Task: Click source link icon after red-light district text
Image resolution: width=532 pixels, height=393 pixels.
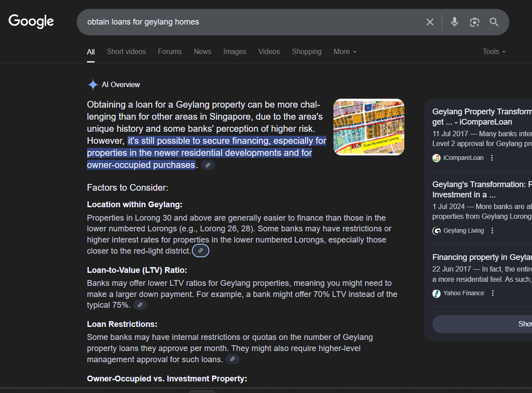Action: pos(201,251)
